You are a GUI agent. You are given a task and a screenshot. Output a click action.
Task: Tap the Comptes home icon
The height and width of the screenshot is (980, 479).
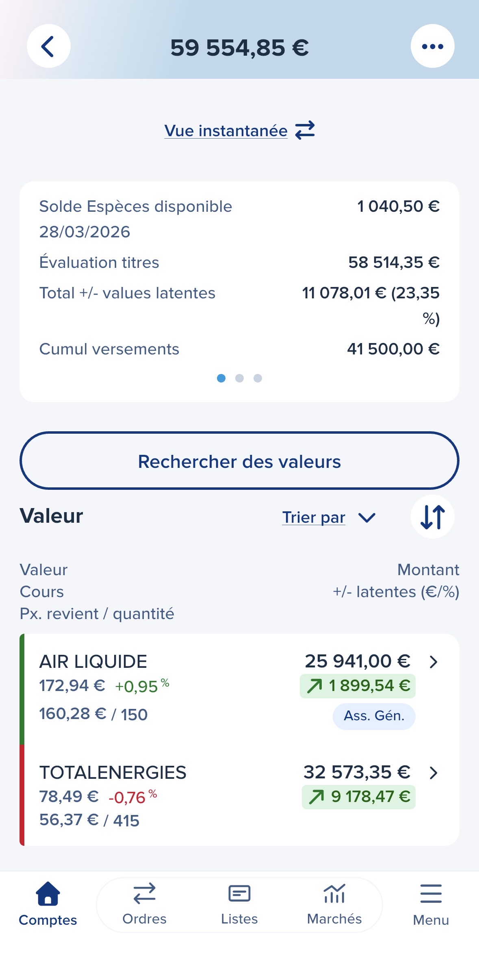(x=48, y=894)
